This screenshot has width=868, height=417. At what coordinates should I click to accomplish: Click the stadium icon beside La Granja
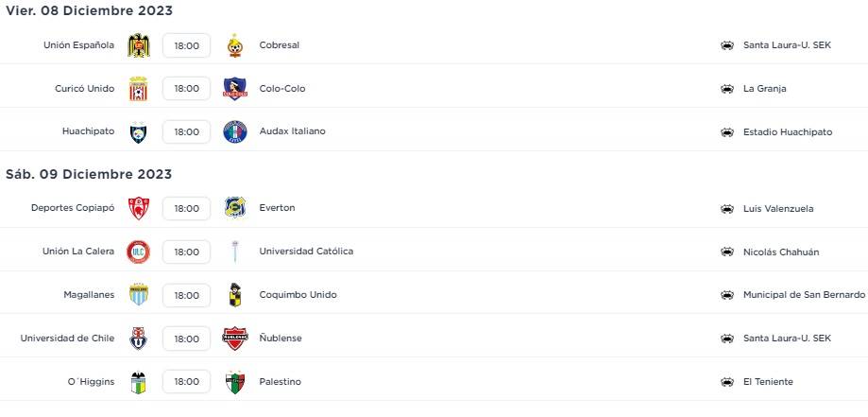tap(726, 89)
